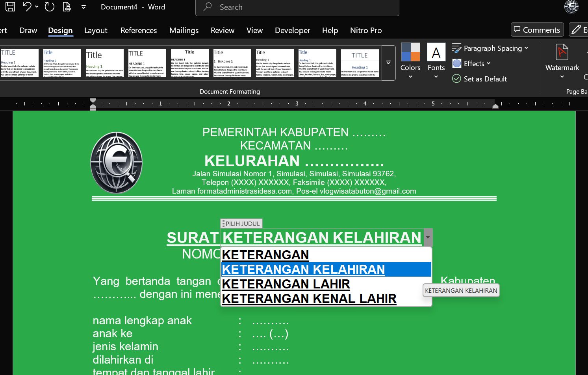Open Customize Quick Access Toolbar dropdown
The width and height of the screenshot is (588, 375).
pos(83,7)
